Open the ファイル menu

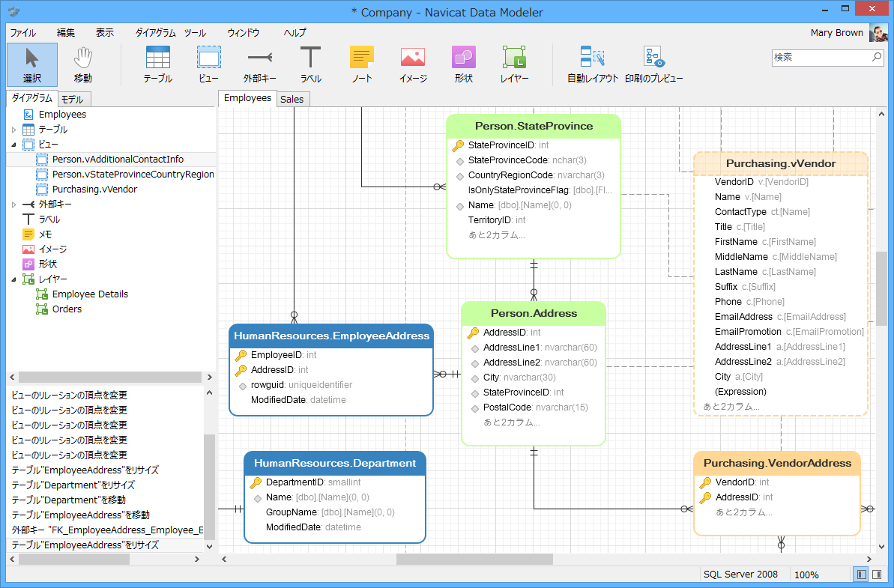click(22, 32)
